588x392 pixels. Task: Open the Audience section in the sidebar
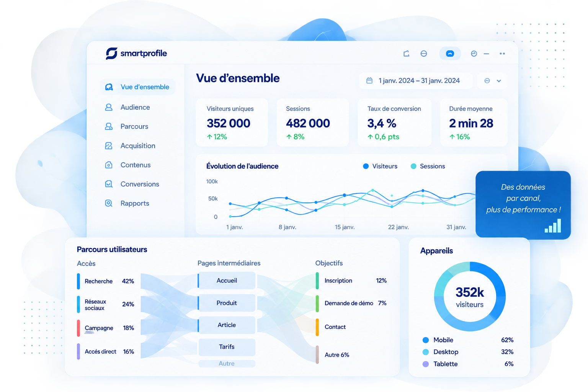coord(135,107)
